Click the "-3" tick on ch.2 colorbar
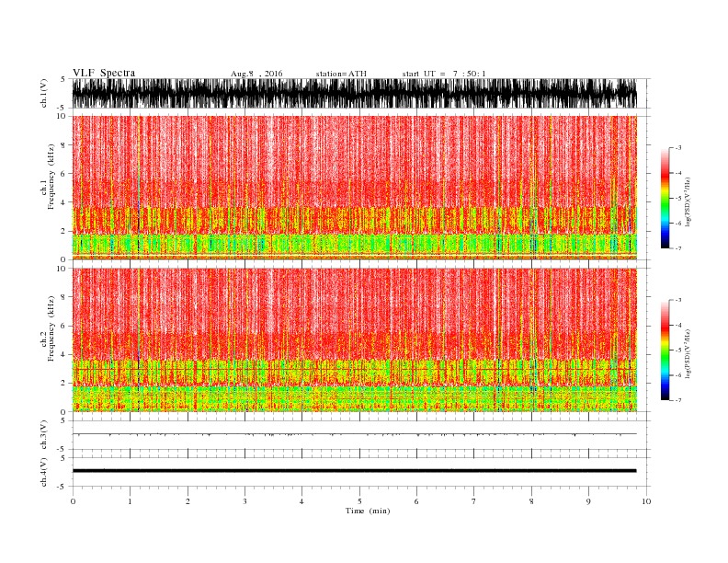The height and width of the screenshot is (563, 728). pyautogui.click(x=678, y=300)
